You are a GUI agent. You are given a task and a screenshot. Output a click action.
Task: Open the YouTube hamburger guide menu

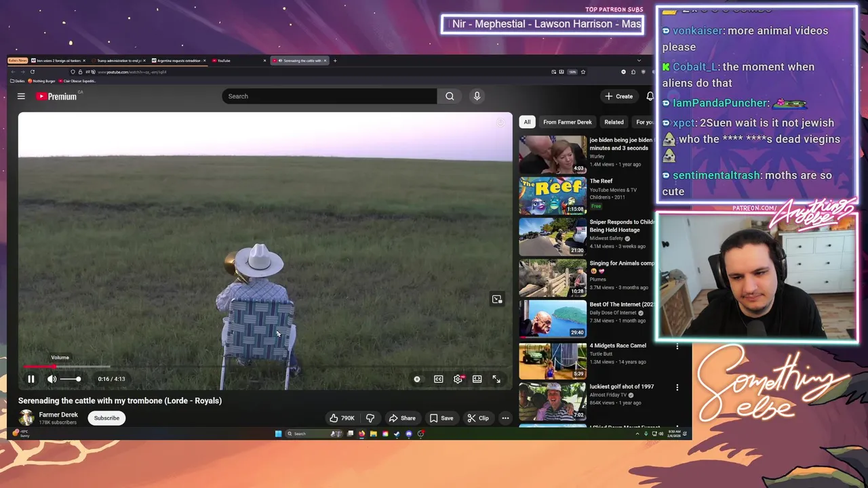click(21, 96)
